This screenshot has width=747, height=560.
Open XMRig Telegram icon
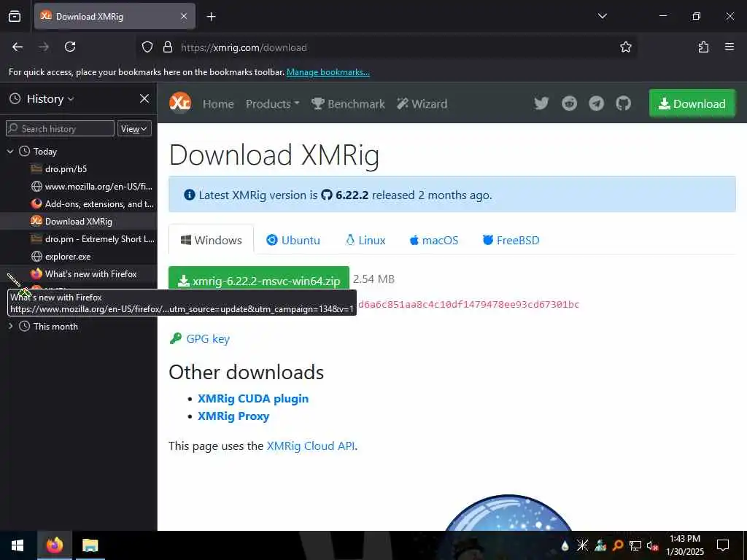[597, 104]
